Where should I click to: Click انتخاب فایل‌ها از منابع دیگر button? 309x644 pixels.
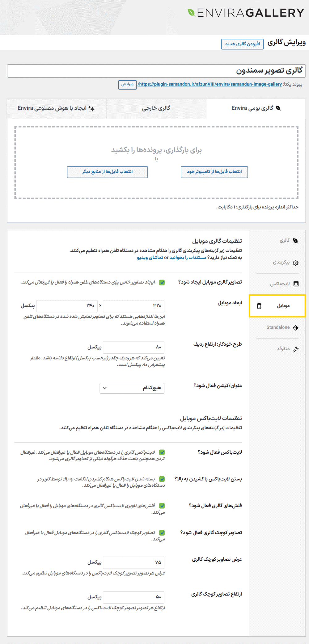tap(107, 172)
